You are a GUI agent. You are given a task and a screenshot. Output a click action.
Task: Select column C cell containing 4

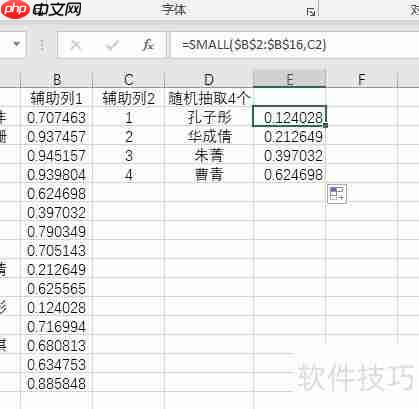tap(129, 174)
